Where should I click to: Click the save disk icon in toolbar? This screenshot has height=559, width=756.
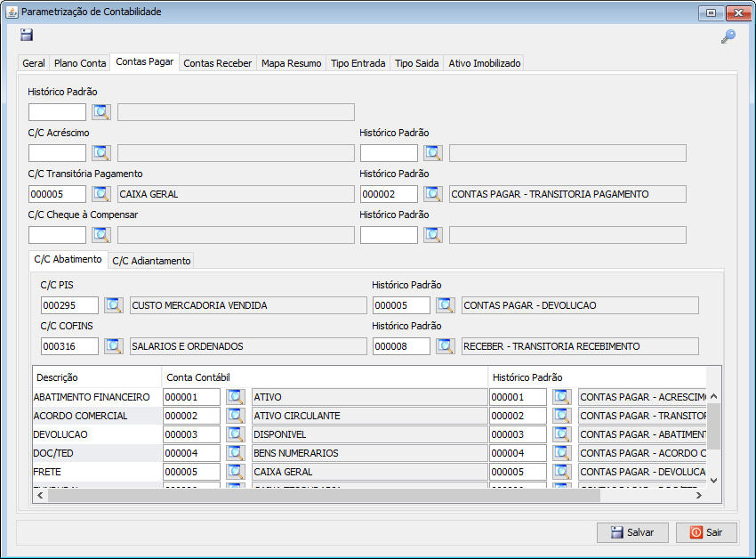pyautogui.click(x=27, y=35)
